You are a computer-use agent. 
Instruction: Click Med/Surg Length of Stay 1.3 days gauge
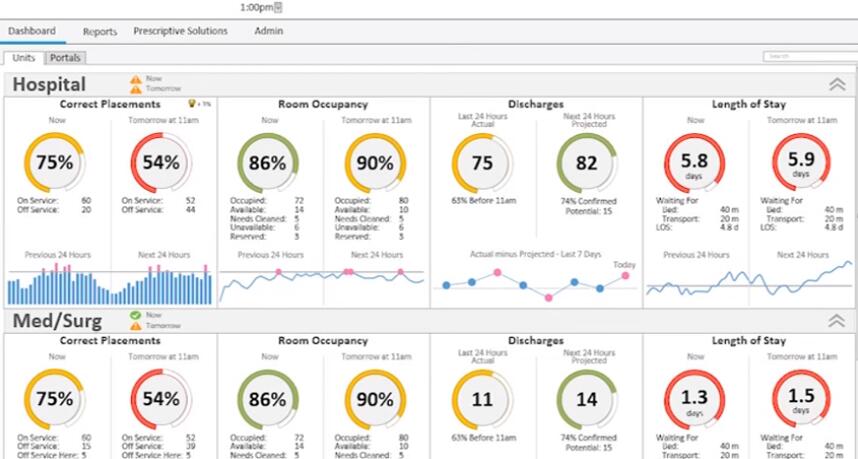694,399
